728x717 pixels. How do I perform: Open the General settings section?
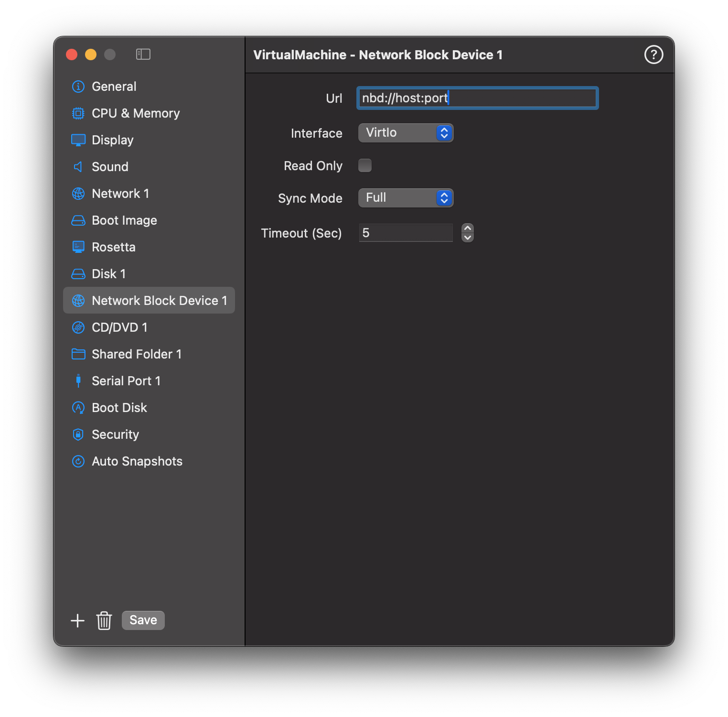pos(114,87)
